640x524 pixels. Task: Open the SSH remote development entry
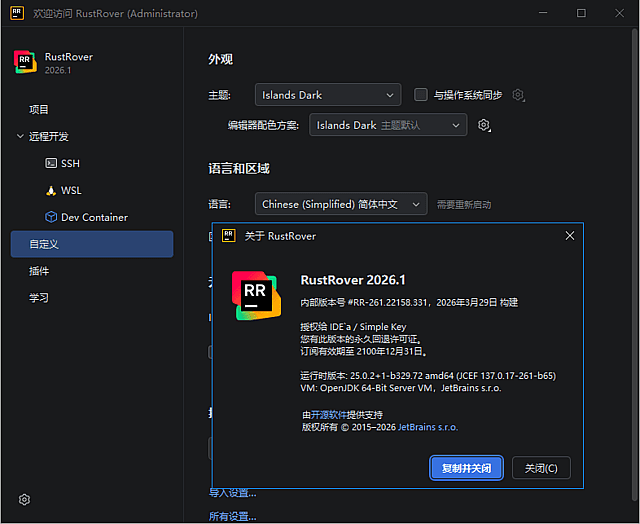pyautogui.click(x=69, y=163)
